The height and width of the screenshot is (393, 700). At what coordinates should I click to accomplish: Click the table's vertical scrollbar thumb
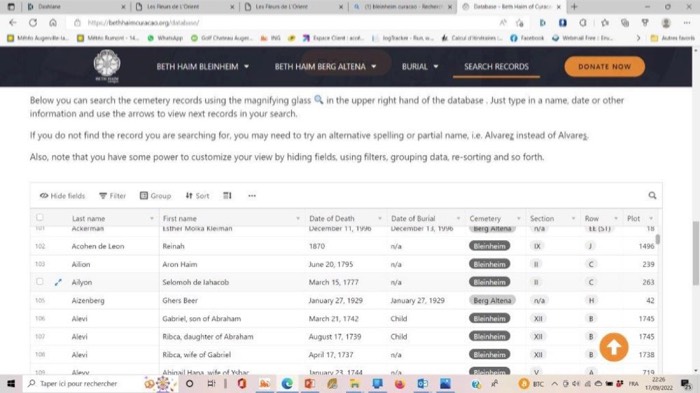click(x=658, y=239)
